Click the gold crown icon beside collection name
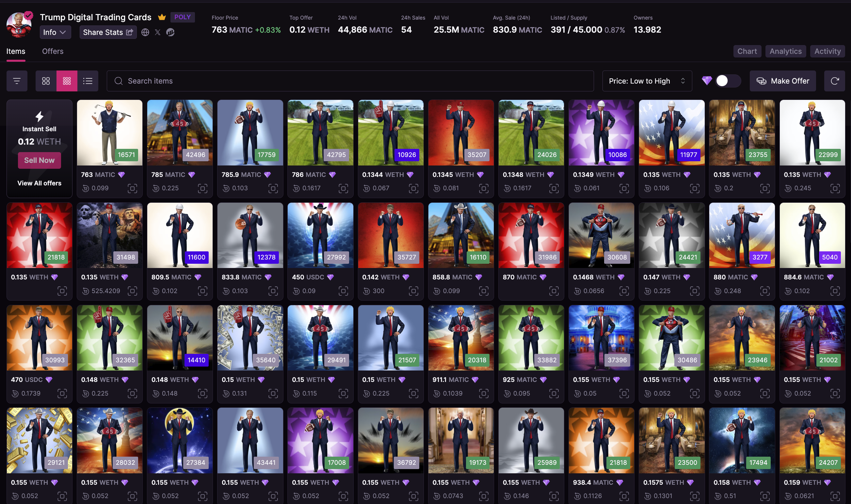 click(x=162, y=17)
